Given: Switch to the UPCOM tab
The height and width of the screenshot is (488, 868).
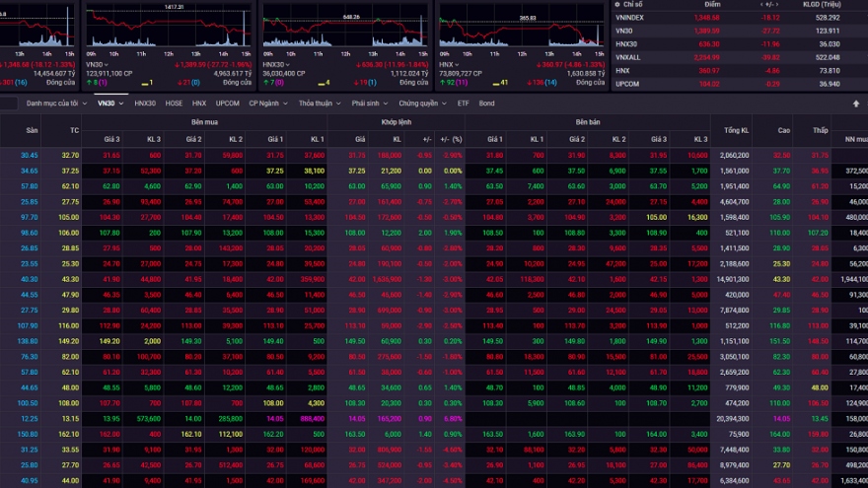Looking at the screenshot, I should click(x=227, y=104).
